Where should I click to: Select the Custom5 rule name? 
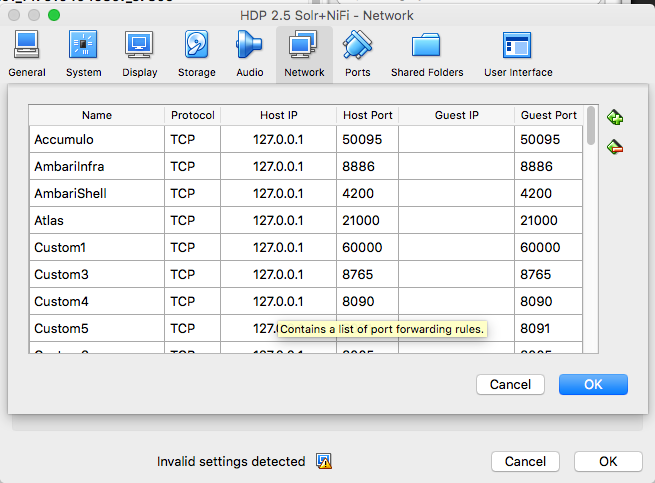click(97, 328)
